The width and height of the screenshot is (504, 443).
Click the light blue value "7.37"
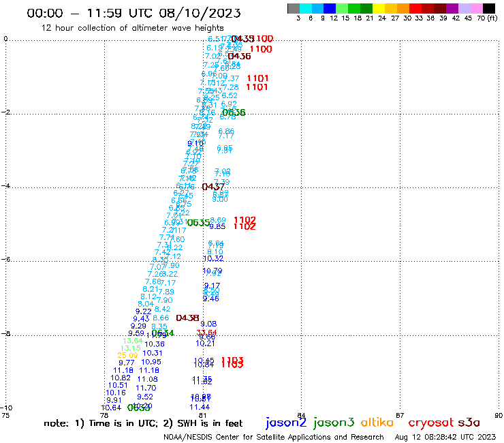[x=231, y=78]
